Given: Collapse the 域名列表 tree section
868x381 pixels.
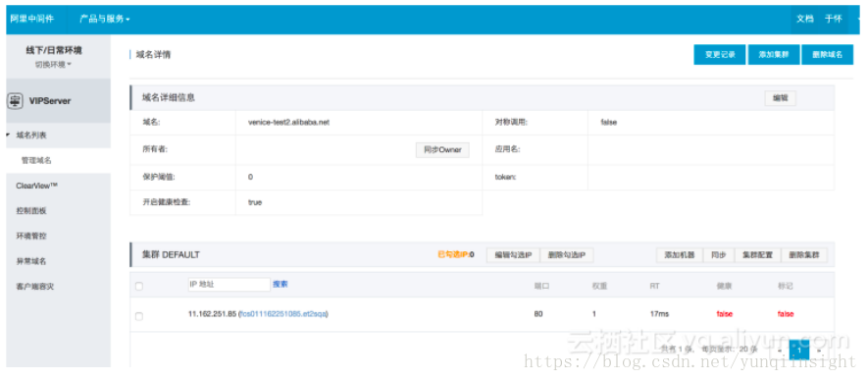Looking at the screenshot, I should click(x=8, y=135).
